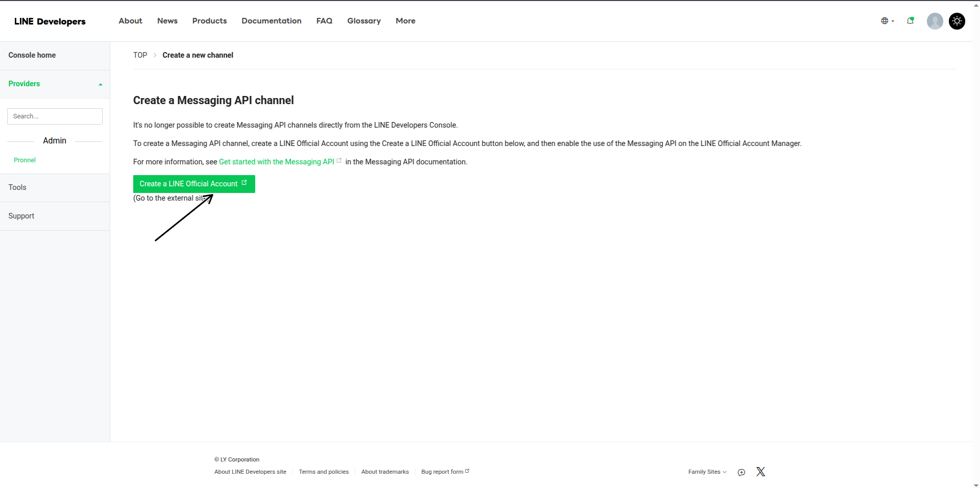Open the LINE Developers logo home link

(x=50, y=21)
